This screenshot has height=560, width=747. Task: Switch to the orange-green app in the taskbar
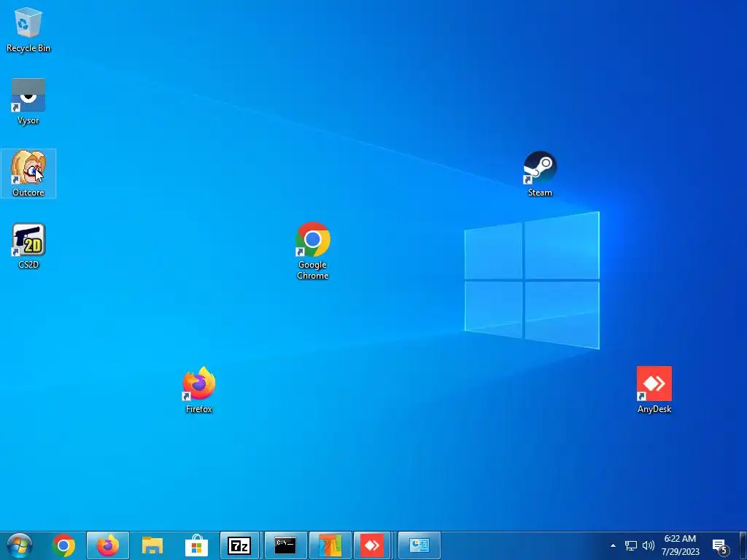pyautogui.click(x=330, y=545)
